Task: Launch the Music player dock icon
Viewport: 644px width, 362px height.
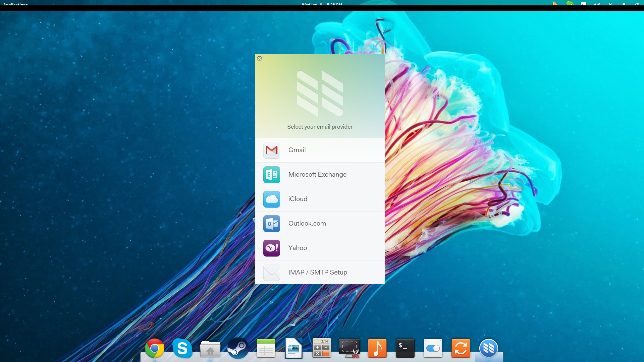Action: pyautogui.click(x=377, y=348)
